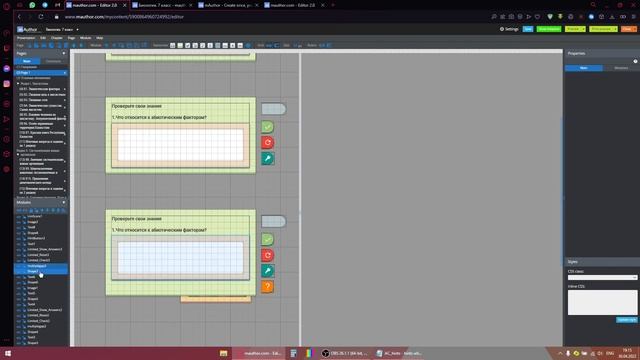Open the CSS class dropdown in Styles
The image size is (640, 360).
point(602,278)
